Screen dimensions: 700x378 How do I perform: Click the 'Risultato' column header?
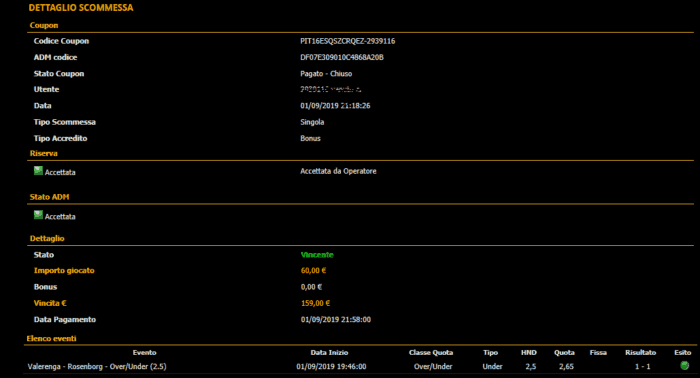(640, 353)
